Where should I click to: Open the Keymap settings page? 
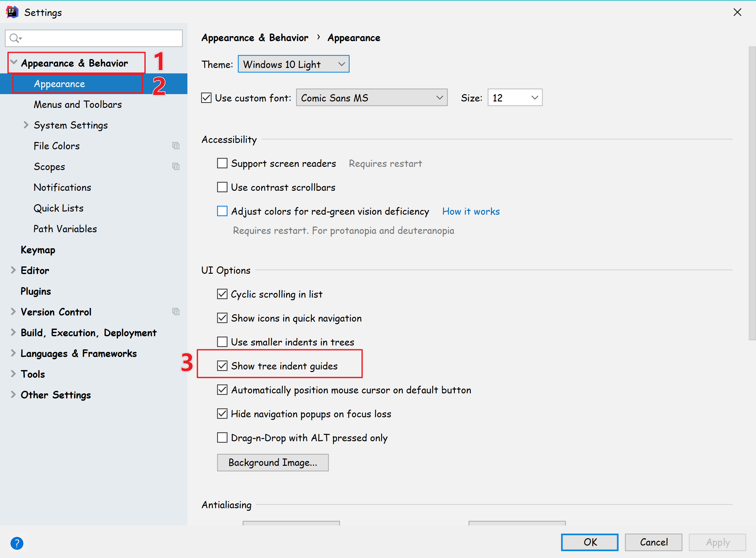point(38,249)
